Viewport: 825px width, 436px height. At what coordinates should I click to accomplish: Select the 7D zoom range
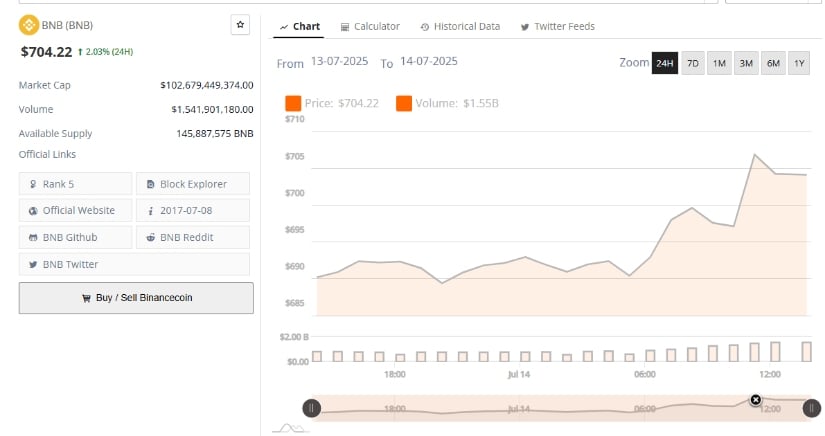(693, 63)
